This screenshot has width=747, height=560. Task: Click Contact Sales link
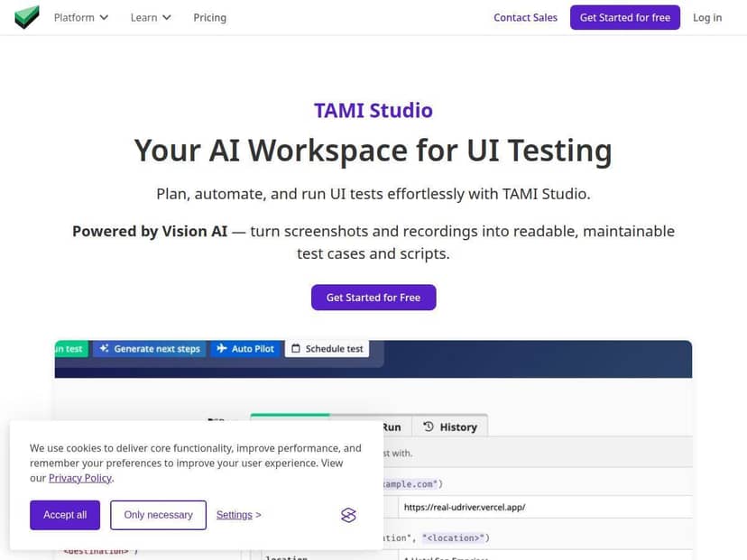click(525, 17)
